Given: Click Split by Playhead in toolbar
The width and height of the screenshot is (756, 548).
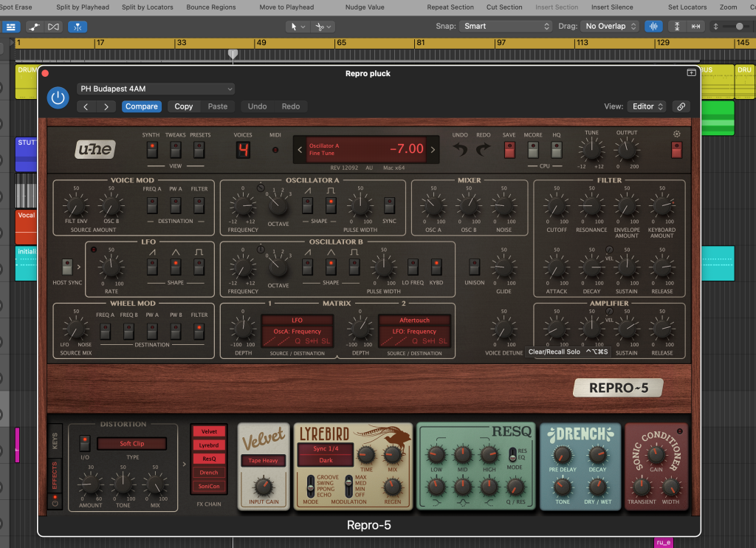Looking at the screenshot, I should tap(83, 7).
